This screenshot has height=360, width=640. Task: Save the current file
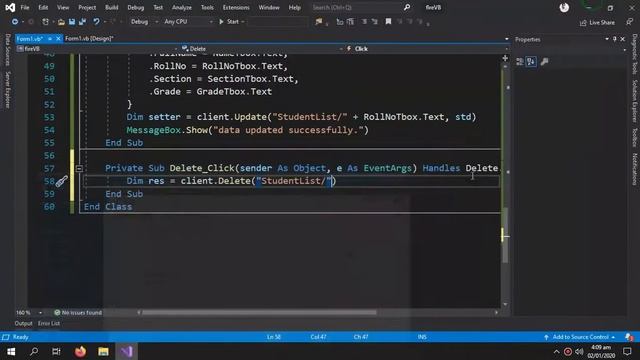[72, 22]
